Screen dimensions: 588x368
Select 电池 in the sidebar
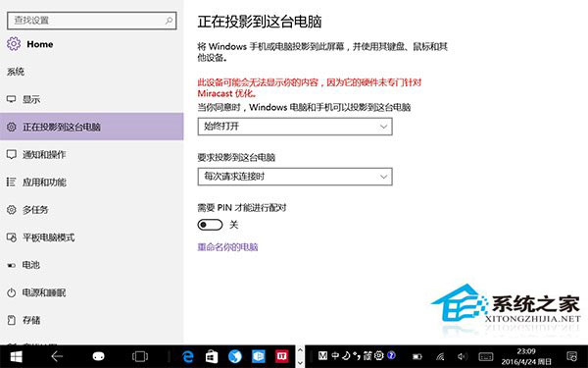[92, 265]
